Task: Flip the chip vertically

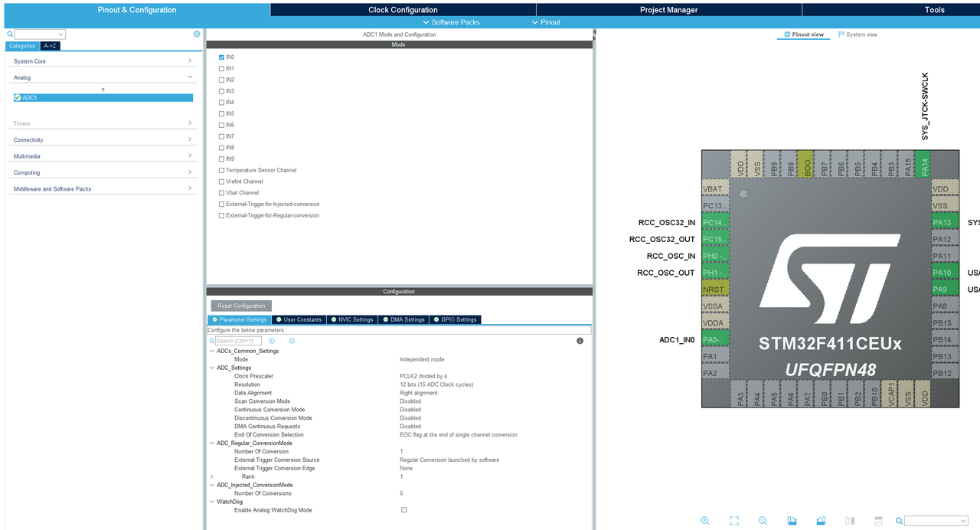Action: tap(878, 521)
